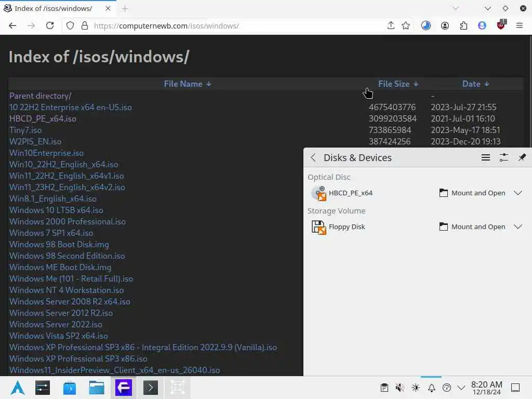The image size is (532, 399).
Task: Open the file manager from taskbar
Action: coord(96,388)
